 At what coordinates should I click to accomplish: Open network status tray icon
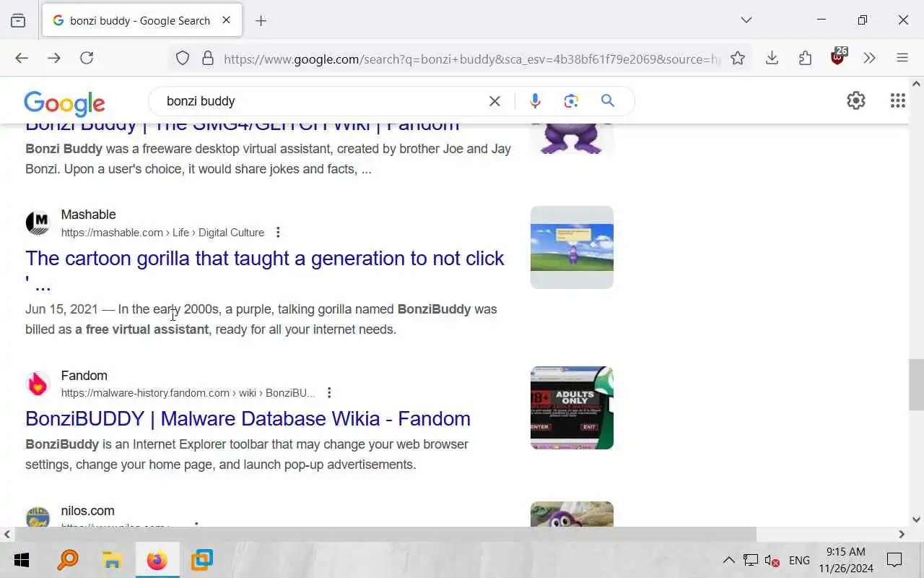751,560
